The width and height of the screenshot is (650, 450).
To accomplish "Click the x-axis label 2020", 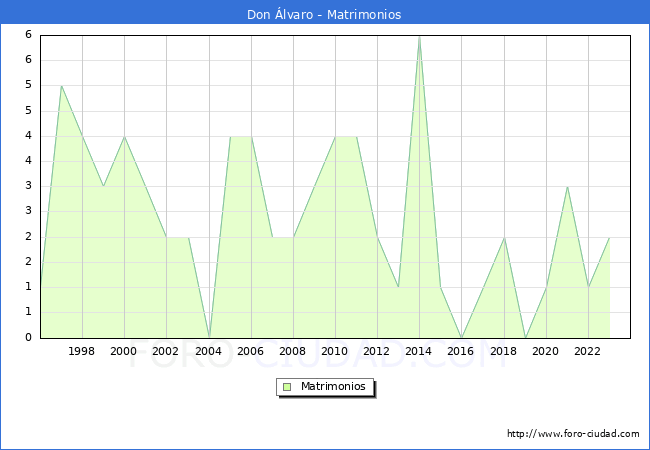I will click(x=546, y=351).
